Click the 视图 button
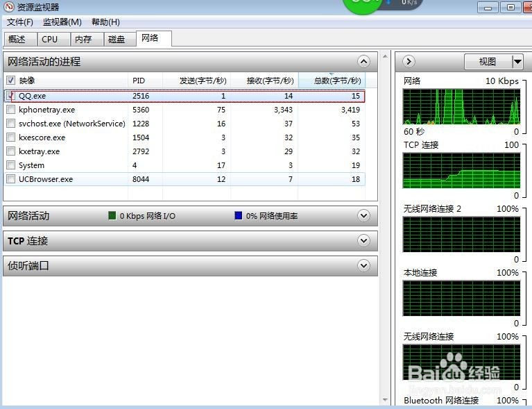This screenshot has height=409, width=532. point(488,62)
